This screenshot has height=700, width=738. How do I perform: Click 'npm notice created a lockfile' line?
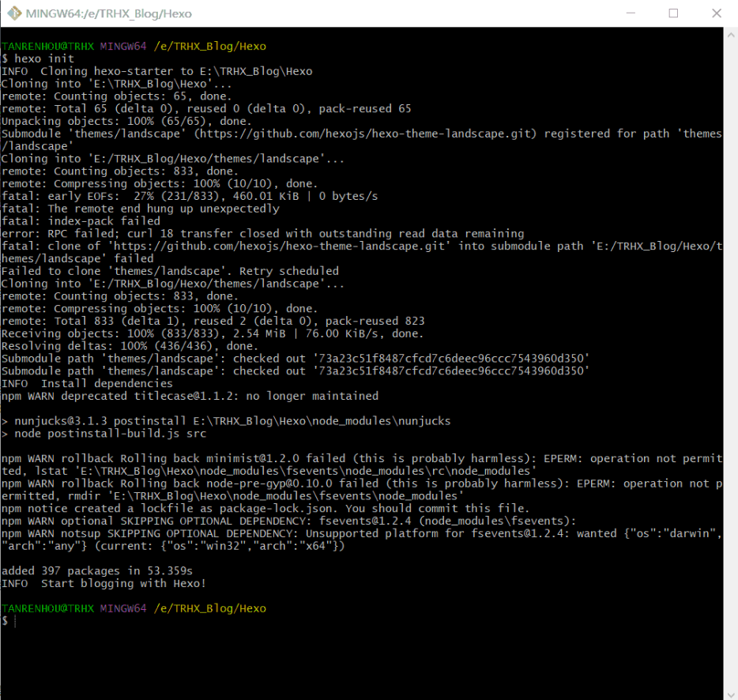(265, 508)
